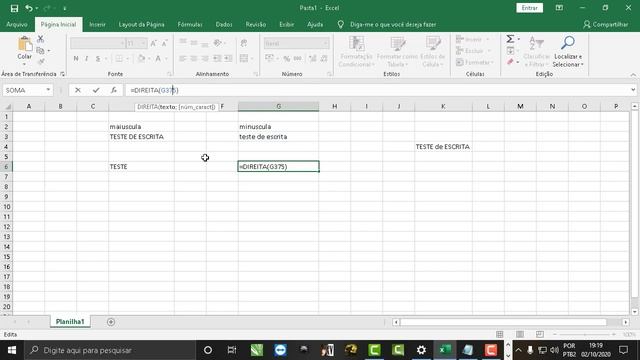Open the insert function fx dialog

click(114, 90)
